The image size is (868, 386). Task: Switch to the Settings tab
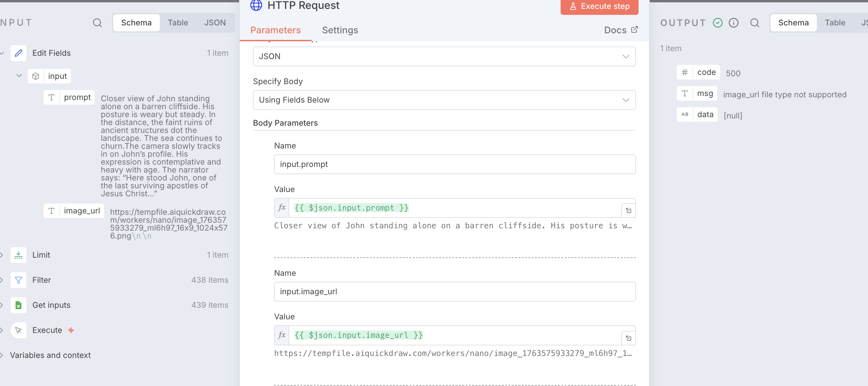tap(340, 30)
